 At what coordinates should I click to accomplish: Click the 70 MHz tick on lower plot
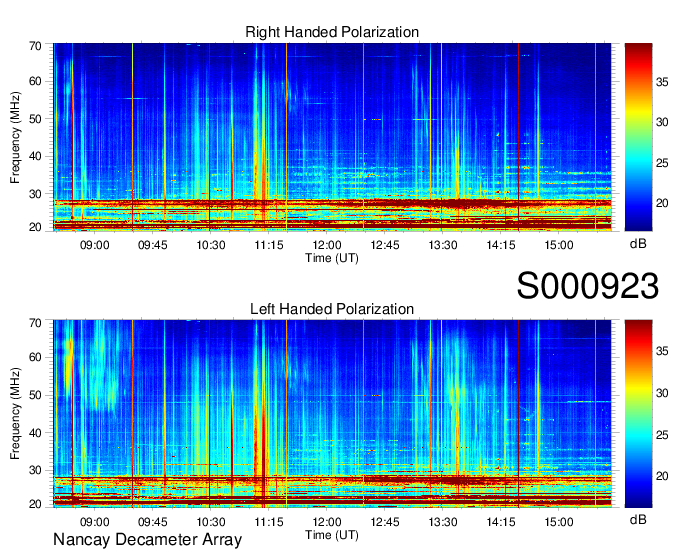(x=35, y=323)
